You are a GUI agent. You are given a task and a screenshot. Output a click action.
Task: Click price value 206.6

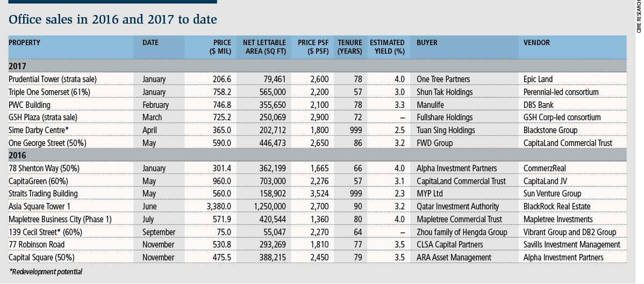(x=222, y=79)
